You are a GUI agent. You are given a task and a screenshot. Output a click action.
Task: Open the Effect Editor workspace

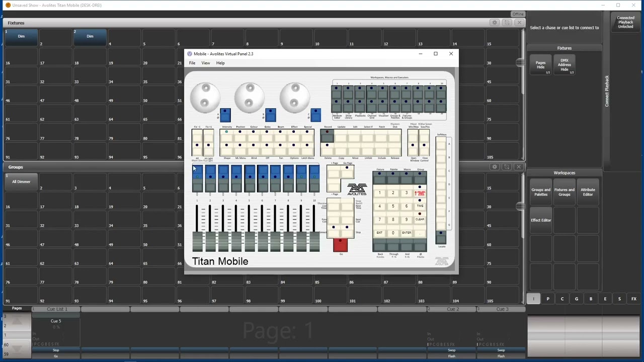[x=540, y=220]
